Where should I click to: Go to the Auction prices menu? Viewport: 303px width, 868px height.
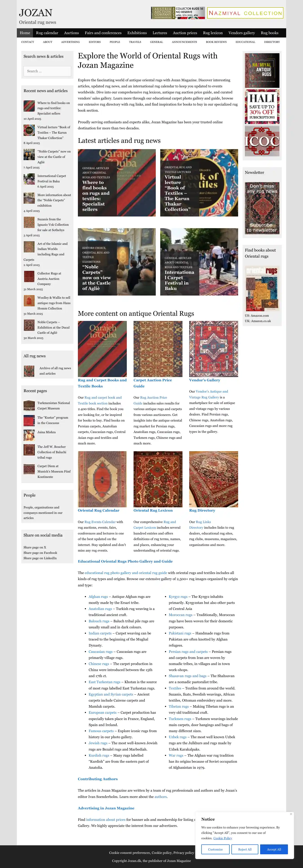point(185,33)
